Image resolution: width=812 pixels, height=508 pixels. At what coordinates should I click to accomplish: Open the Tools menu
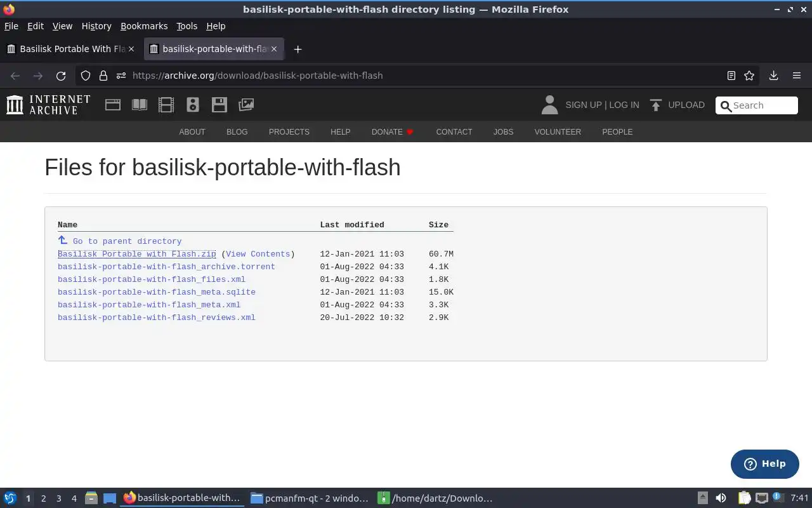(x=187, y=26)
